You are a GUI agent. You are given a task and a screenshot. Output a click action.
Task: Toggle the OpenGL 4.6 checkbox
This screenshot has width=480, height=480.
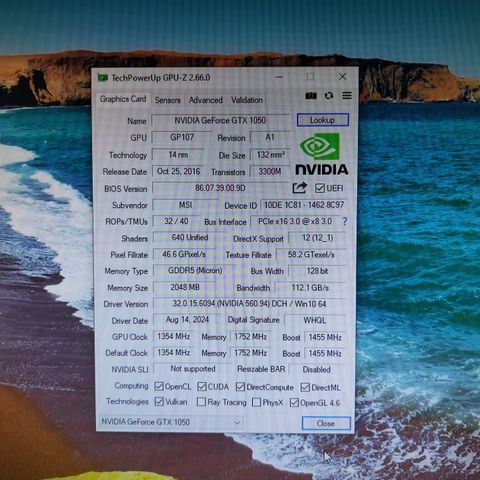coord(294,402)
